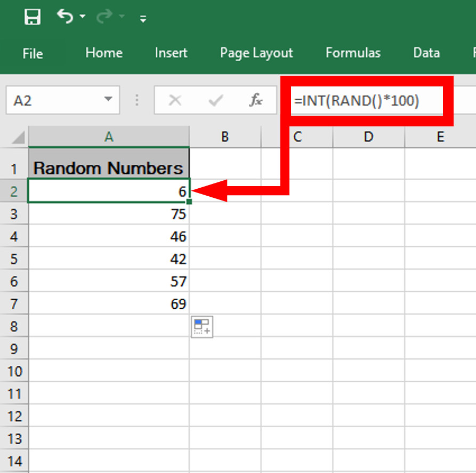Select row 1 header
Screen dimensions: 476x473
point(14,164)
